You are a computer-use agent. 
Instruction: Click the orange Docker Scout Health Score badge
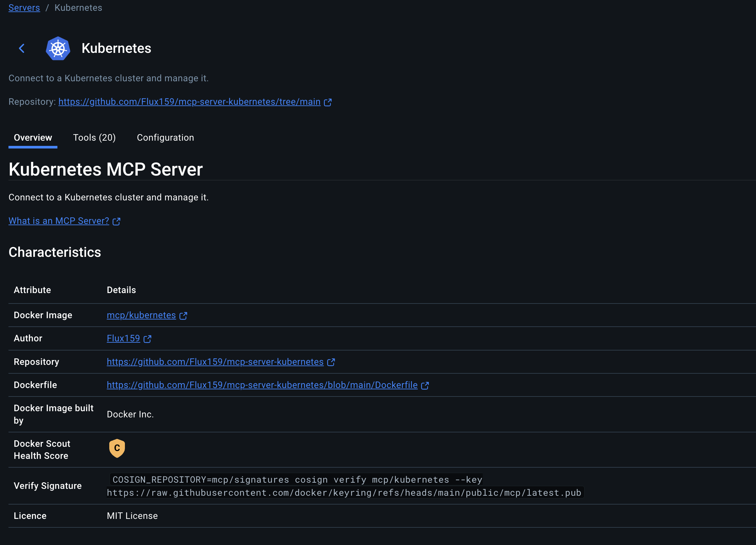117,448
